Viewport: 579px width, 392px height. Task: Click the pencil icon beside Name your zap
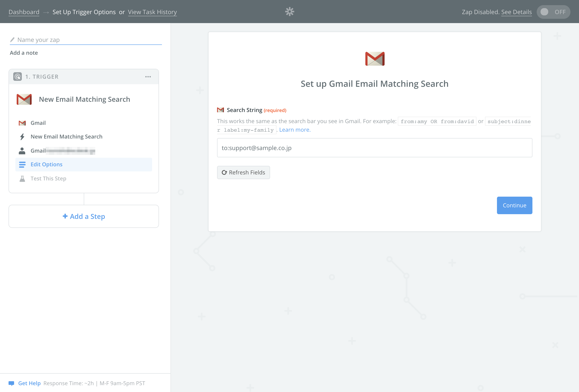[x=12, y=39]
